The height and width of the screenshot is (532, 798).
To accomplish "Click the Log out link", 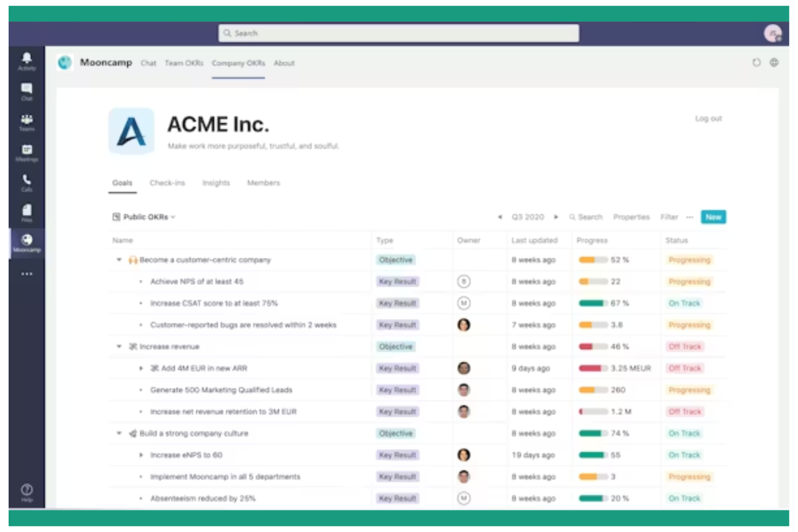I will (x=708, y=119).
